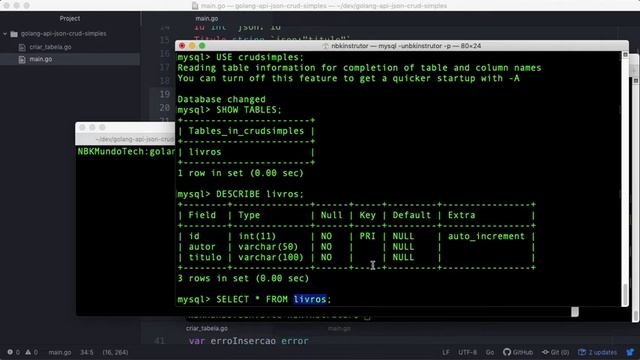Viewport: 640px width, 360px height.
Task: Click the file icon in Atom title bar
Action: click(x=195, y=6)
